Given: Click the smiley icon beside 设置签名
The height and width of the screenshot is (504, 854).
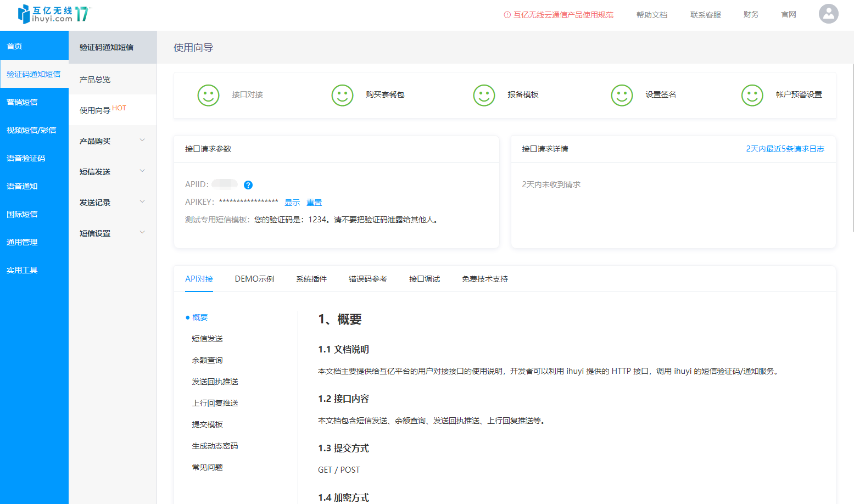Looking at the screenshot, I should click(622, 95).
